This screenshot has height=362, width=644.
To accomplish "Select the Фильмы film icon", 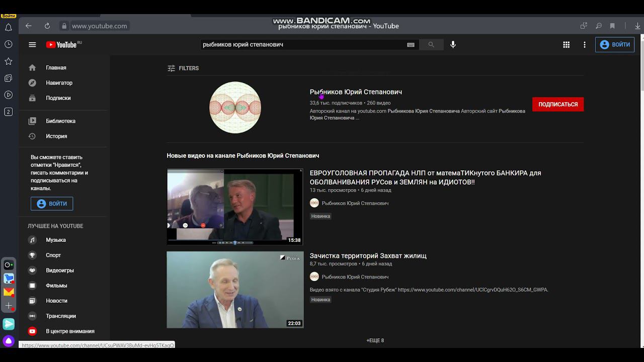I will (32, 286).
